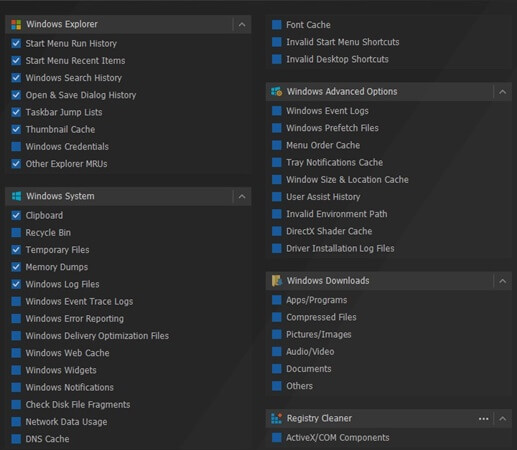This screenshot has width=517, height=450.
Task: Check Font Cache checkbox
Action: 277,25
